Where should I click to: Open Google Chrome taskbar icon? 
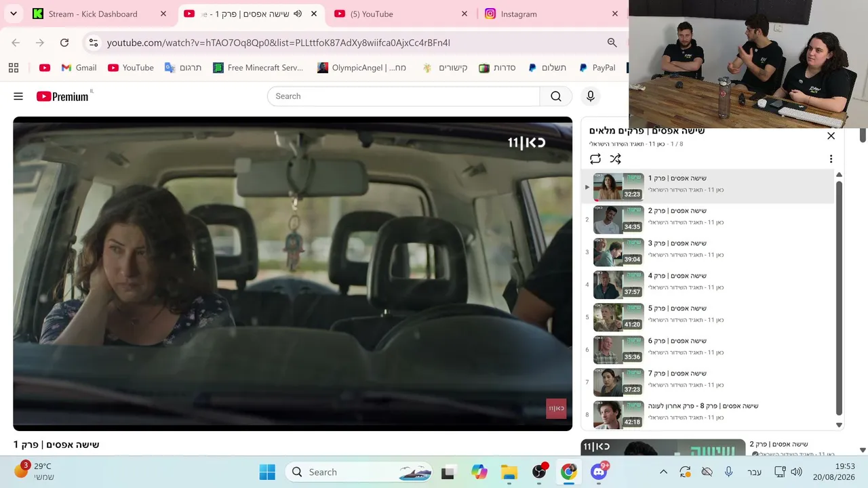pyautogui.click(x=568, y=472)
